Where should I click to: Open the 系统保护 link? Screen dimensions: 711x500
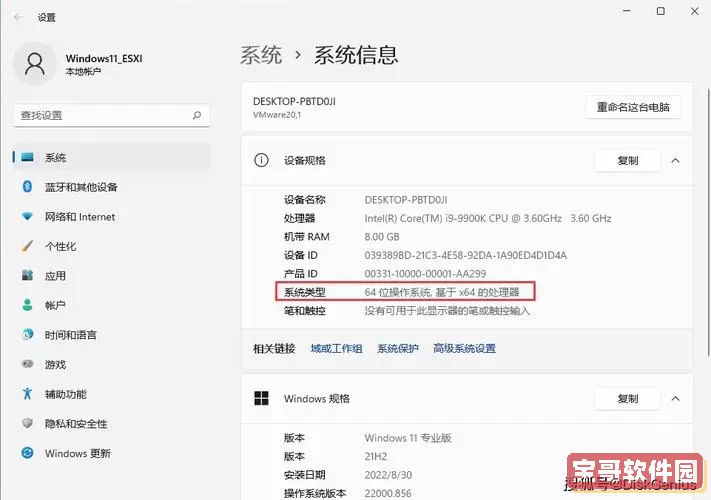(398, 348)
